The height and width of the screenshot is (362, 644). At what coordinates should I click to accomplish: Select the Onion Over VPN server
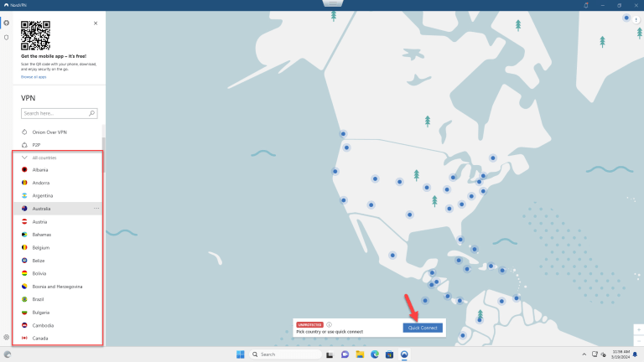(x=49, y=132)
